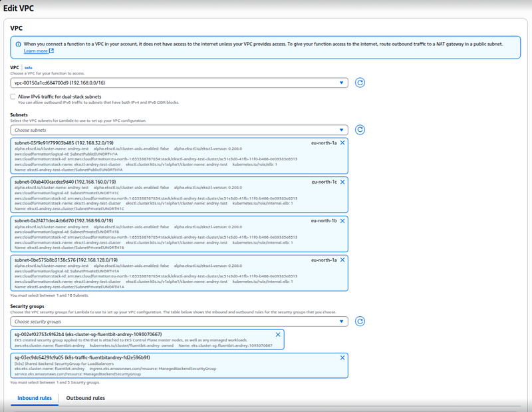Viewport: 532px width, 412px height.
Task: Click the sg-03ec9dc6429fc9a05 security group title
Action: (82, 357)
